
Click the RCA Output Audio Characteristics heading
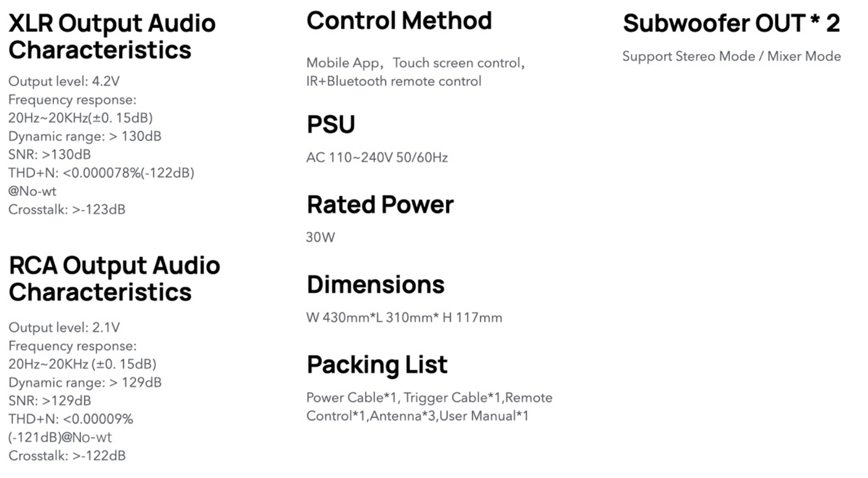point(114,279)
